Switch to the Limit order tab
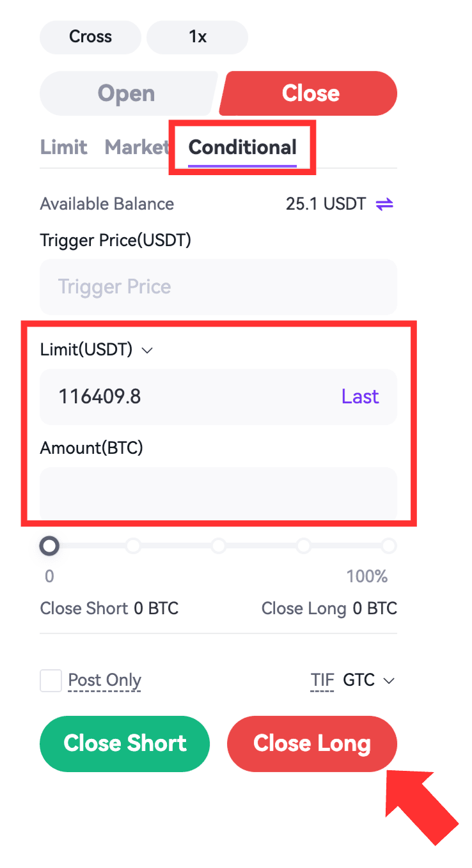Screen dimensions: 472x868 pyautogui.click(x=63, y=148)
